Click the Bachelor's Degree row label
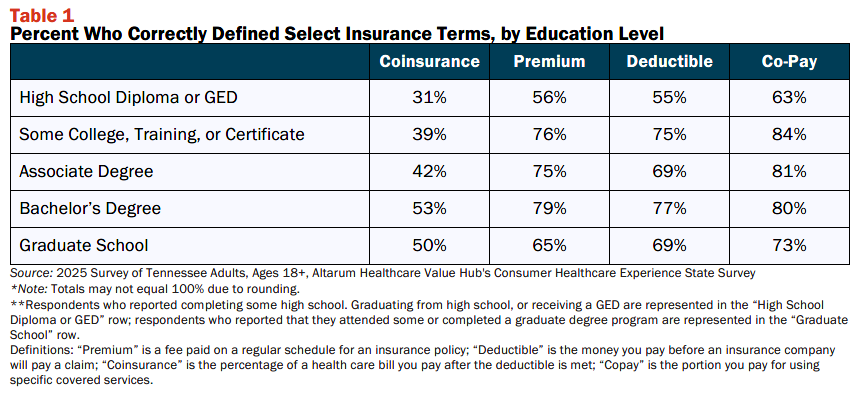 90,208
